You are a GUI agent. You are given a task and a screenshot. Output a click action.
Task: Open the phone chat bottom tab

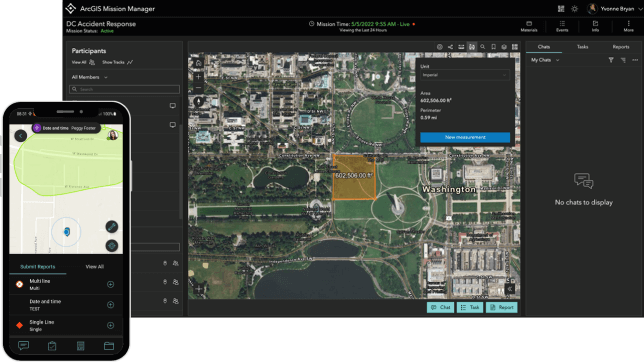click(23, 346)
